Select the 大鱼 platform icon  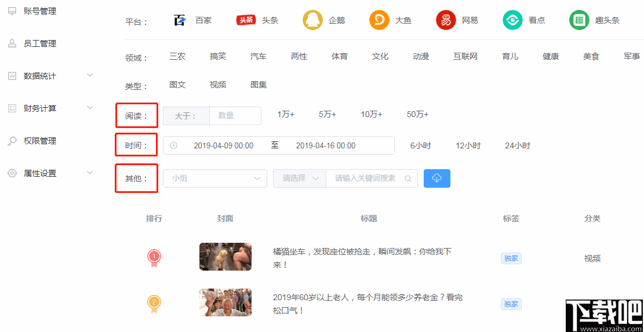[x=379, y=20]
